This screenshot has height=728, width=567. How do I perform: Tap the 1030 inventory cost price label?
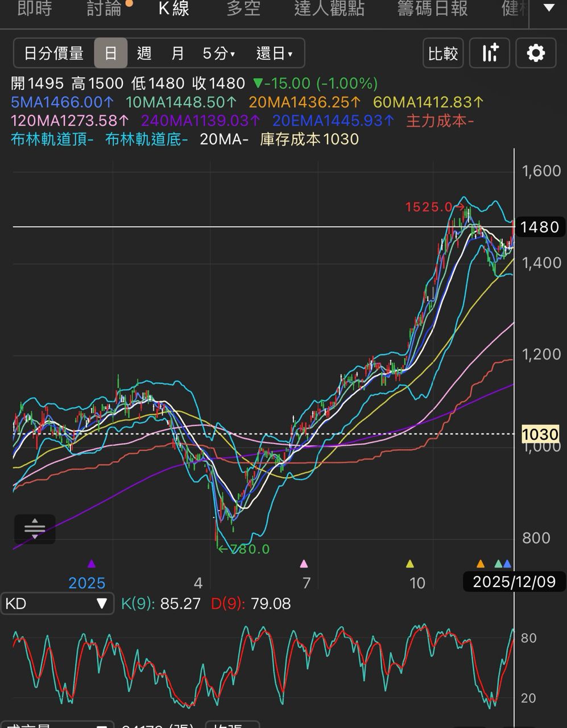(540, 435)
